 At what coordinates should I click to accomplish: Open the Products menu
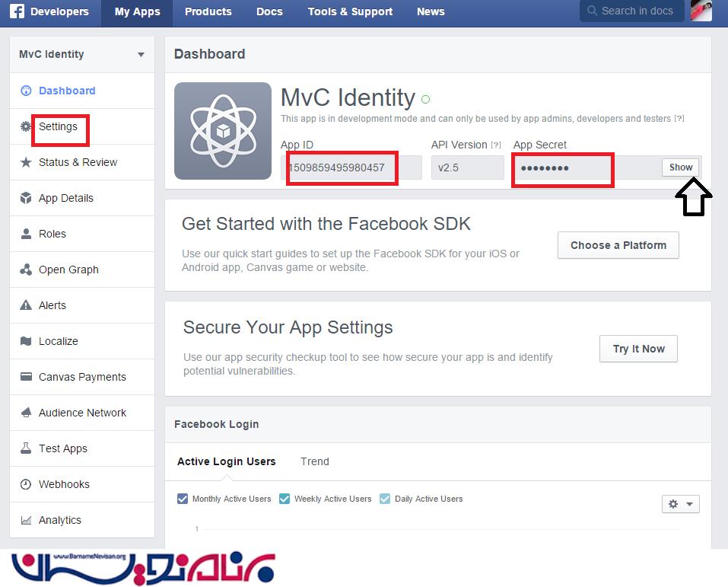coord(208,11)
